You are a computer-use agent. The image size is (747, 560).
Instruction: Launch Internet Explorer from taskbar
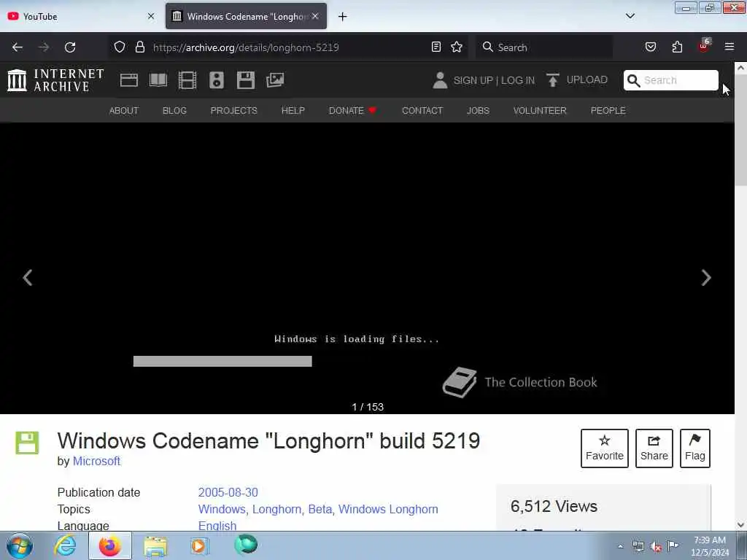pos(65,545)
